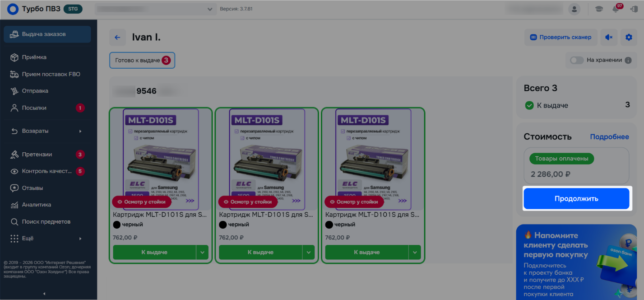The height and width of the screenshot is (300, 644).
Task: Open first MLT-D101S cartridge thumbnail
Action: (161, 159)
